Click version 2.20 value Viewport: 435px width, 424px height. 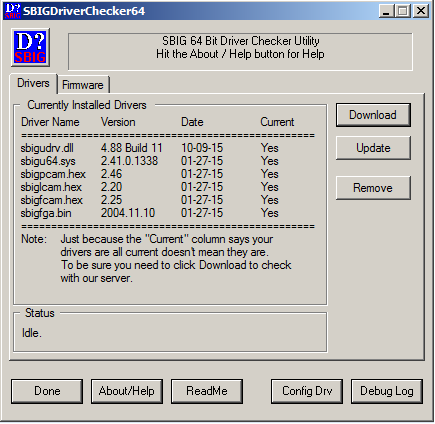click(x=112, y=187)
